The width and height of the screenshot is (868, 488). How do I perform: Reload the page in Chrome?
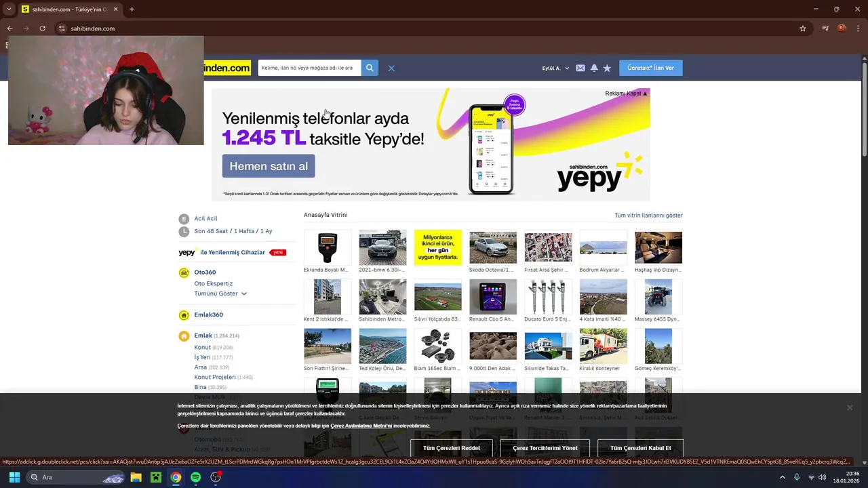42,28
